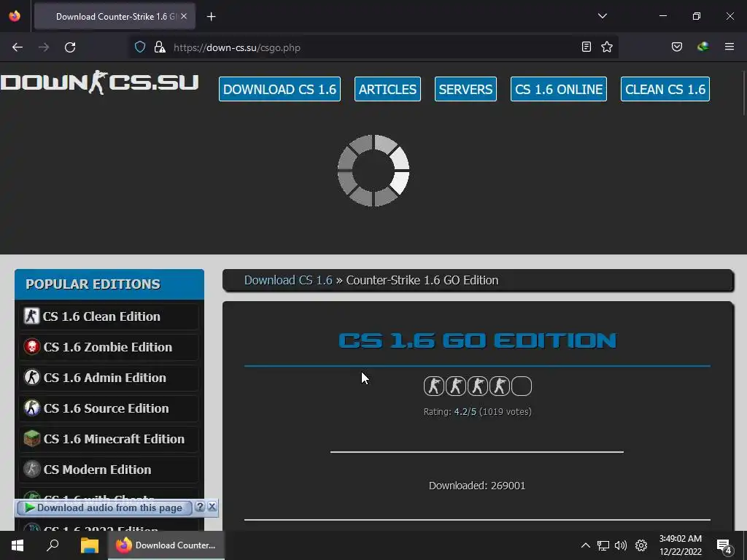Click the Clean Edition soldier icon
Image resolution: width=747 pixels, height=560 pixels.
point(31,316)
